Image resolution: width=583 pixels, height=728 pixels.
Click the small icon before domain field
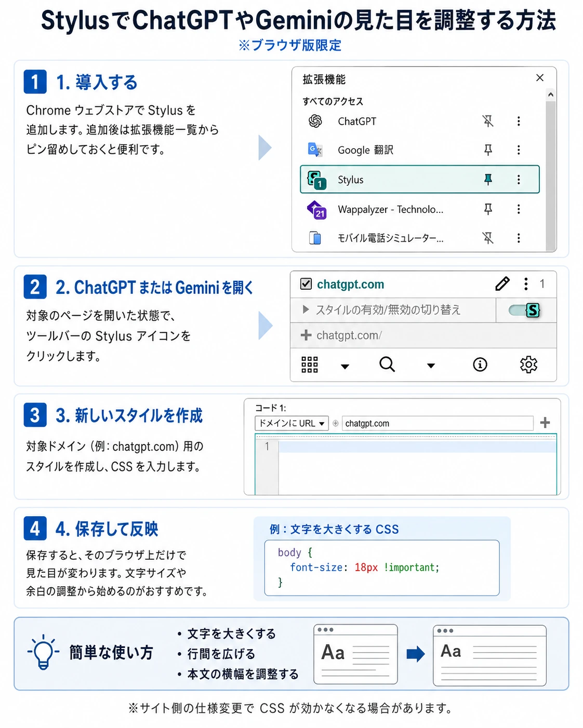(335, 423)
